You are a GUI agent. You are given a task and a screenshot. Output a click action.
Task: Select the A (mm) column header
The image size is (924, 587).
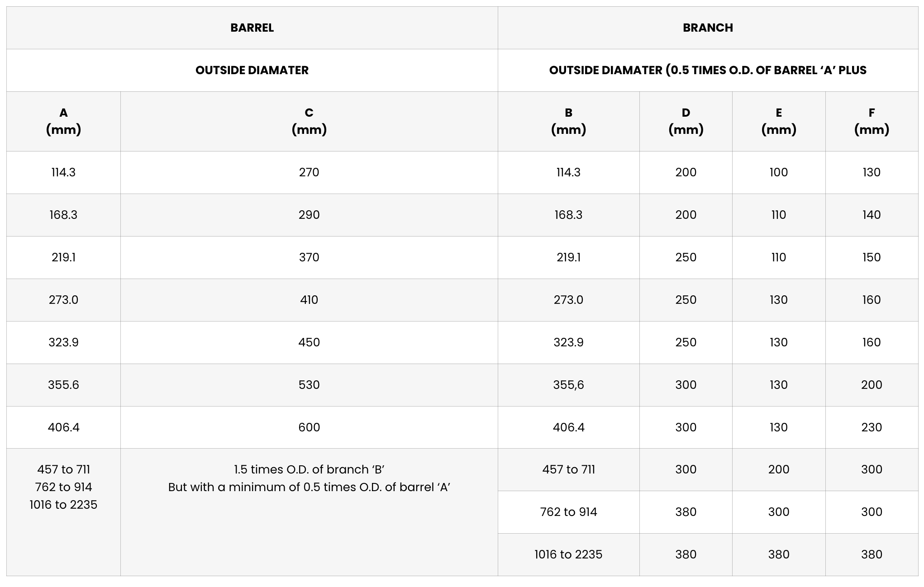coord(63,121)
